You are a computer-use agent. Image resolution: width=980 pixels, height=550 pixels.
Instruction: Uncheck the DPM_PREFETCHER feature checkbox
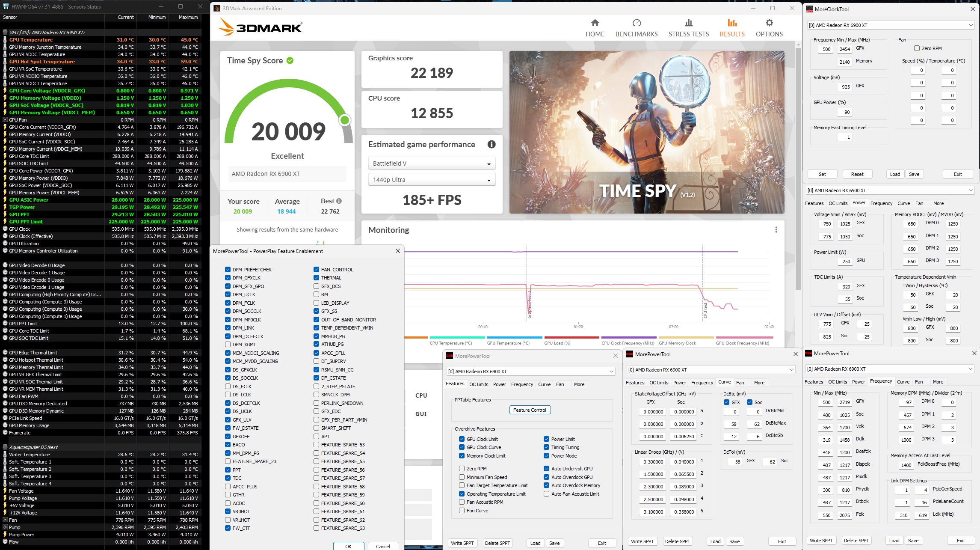point(228,270)
